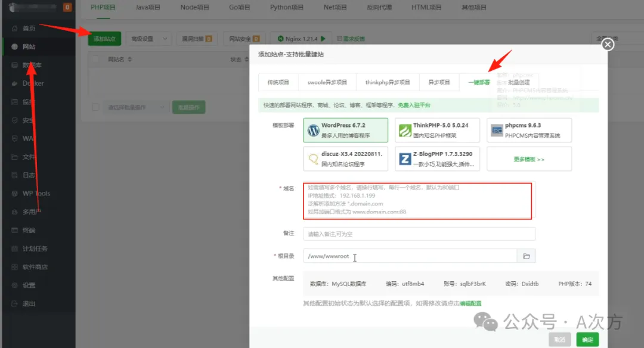Click the green 添加站点 button
The width and height of the screenshot is (644, 348).
[x=105, y=39]
